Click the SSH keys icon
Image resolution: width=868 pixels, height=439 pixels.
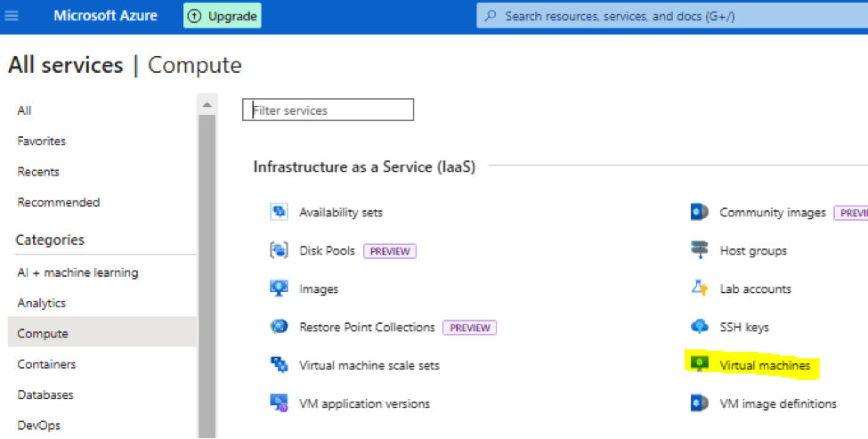(700, 327)
